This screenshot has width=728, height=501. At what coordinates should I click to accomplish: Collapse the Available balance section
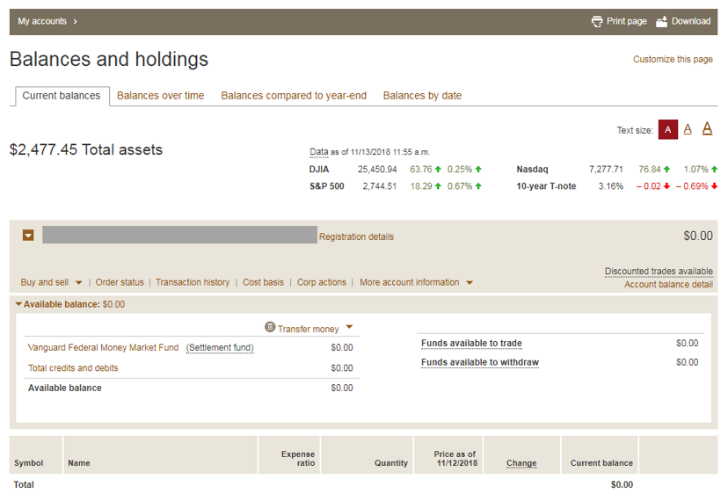[18, 304]
